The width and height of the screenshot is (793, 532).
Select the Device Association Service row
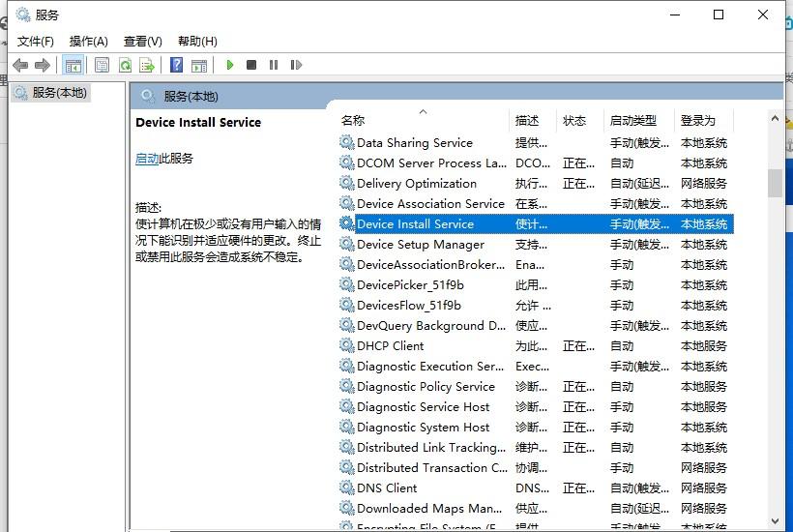[x=536, y=203]
